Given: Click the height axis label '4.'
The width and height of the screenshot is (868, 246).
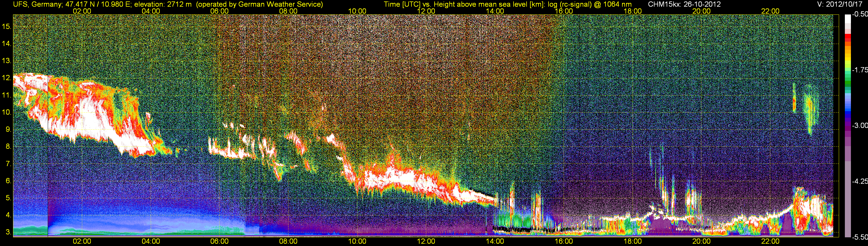Looking at the screenshot, I should click(8, 215).
